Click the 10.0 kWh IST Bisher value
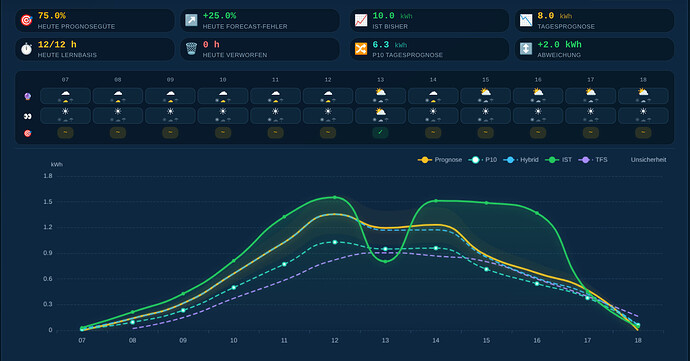 pos(393,16)
